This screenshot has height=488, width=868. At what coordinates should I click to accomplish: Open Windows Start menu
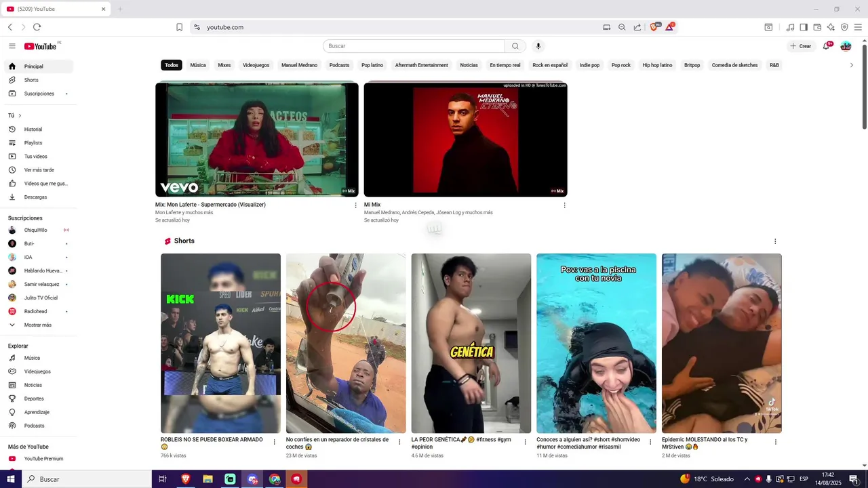(11, 479)
